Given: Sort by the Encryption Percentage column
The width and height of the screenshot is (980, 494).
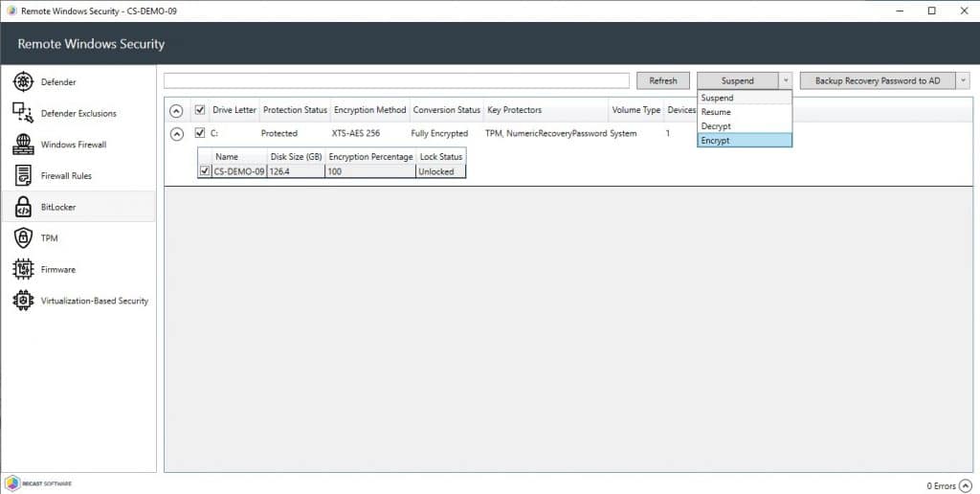Looking at the screenshot, I should click(370, 156).
